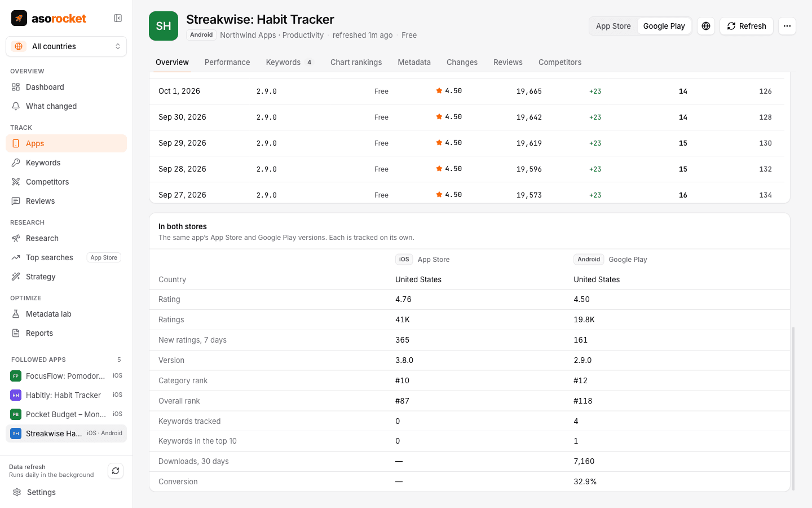Open the three-dot more options menu
812x508 pixels.
point(787,26)
